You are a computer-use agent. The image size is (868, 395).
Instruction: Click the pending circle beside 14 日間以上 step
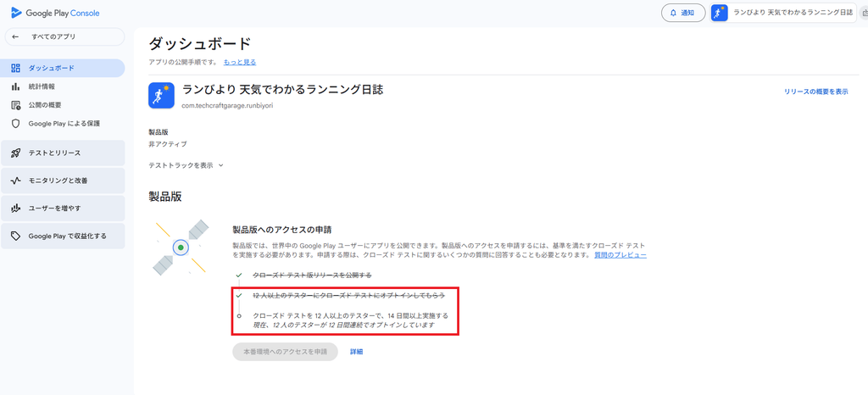(238, 316)
